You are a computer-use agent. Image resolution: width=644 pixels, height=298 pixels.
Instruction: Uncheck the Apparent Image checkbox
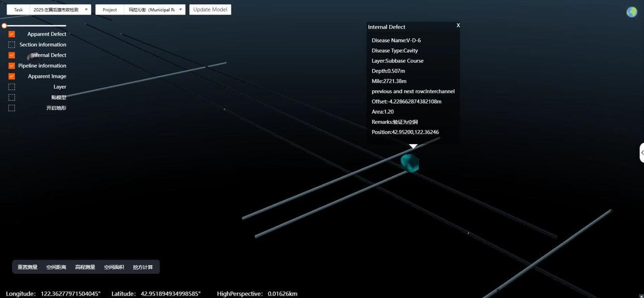[x=12, y=76]
